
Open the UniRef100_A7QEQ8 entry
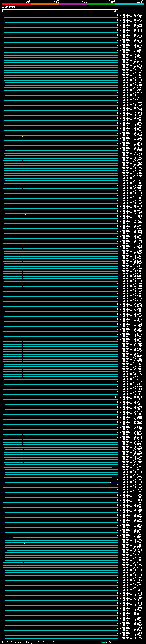pos(131,67)
